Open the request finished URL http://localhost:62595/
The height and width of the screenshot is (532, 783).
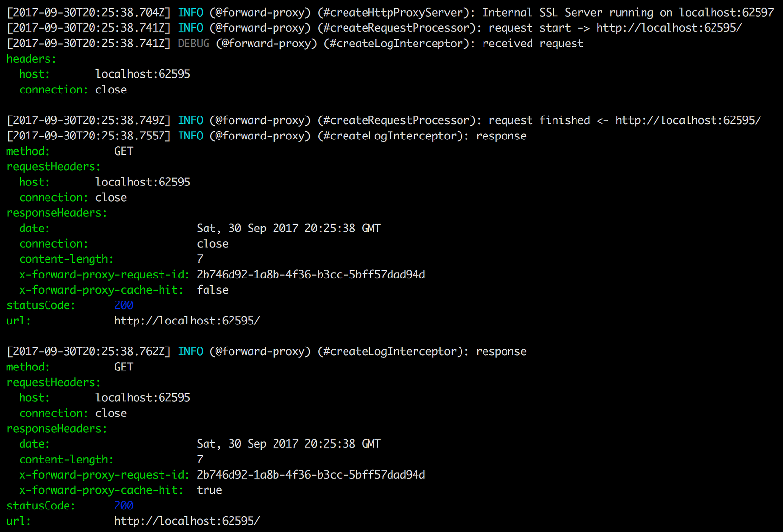[x=688, y=120]
